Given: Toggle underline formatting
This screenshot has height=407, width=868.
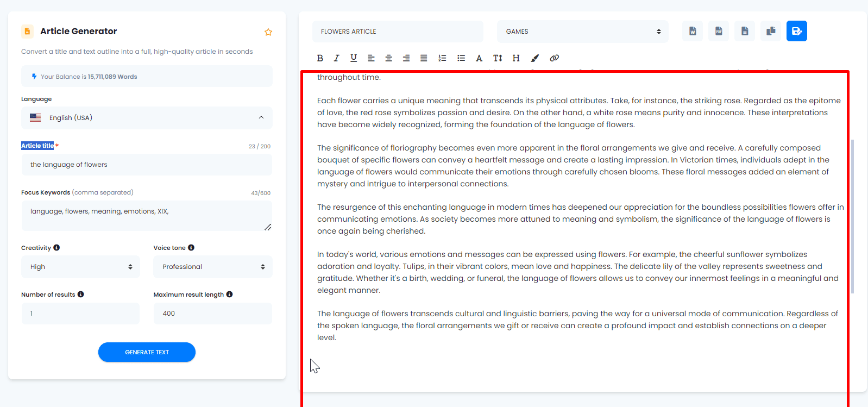Looking at the screenshot, I should click(x=354, y=58).
